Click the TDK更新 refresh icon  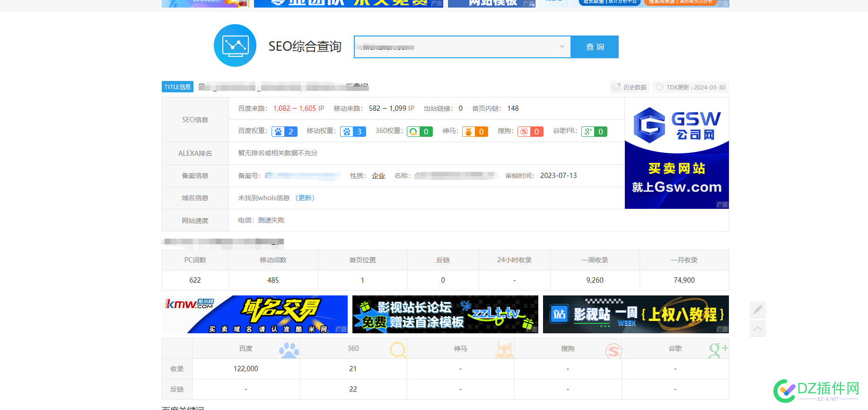[659, 87]
